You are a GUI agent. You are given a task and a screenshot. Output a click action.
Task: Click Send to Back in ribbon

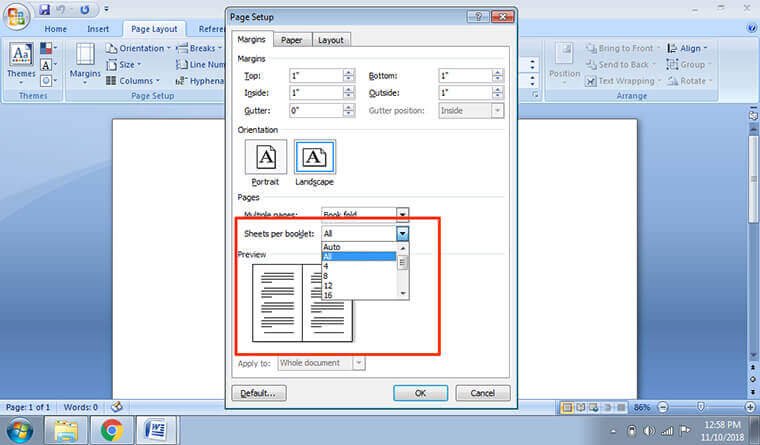(x=620, y=64)
